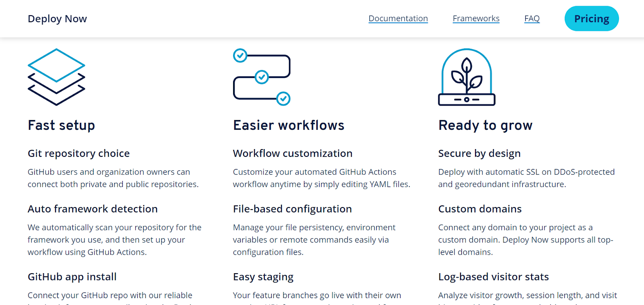Click the paragraph starting 'We automatically scan your repository'
644x305 pixels.
tap(115, 240)
